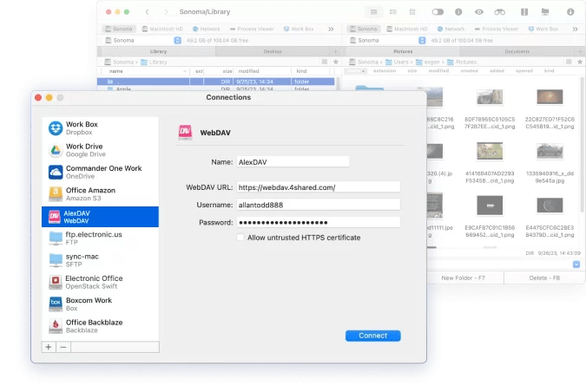Select the ftp.electronic.us FTP connection
Image resolution: width=586 pixels, height=392 pixels.
click(x=100, y=238)
